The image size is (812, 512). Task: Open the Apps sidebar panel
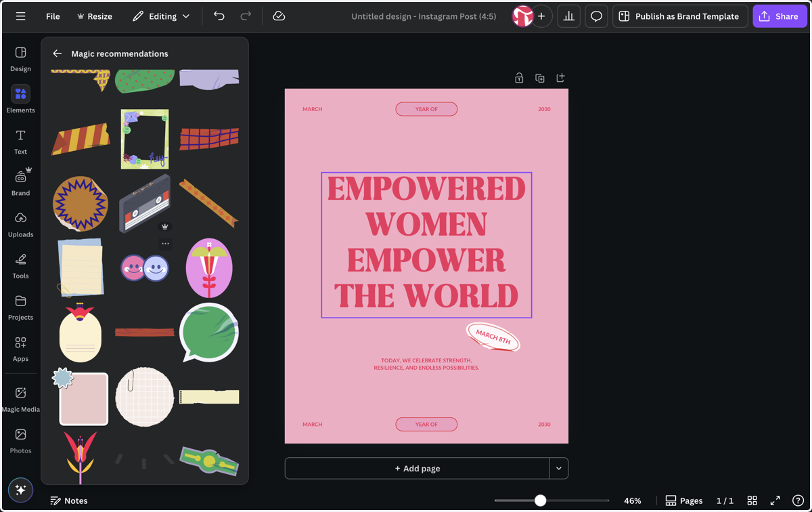(x=20, y=348)
